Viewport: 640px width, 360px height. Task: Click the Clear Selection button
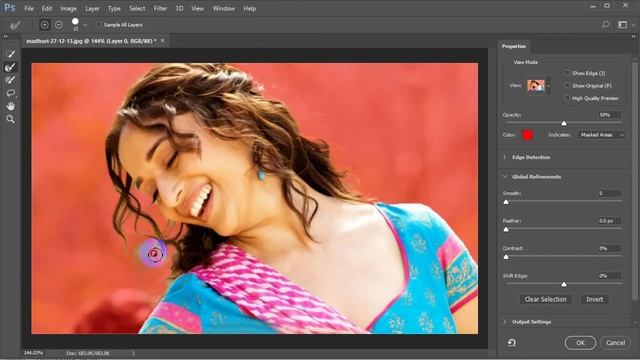546,299
